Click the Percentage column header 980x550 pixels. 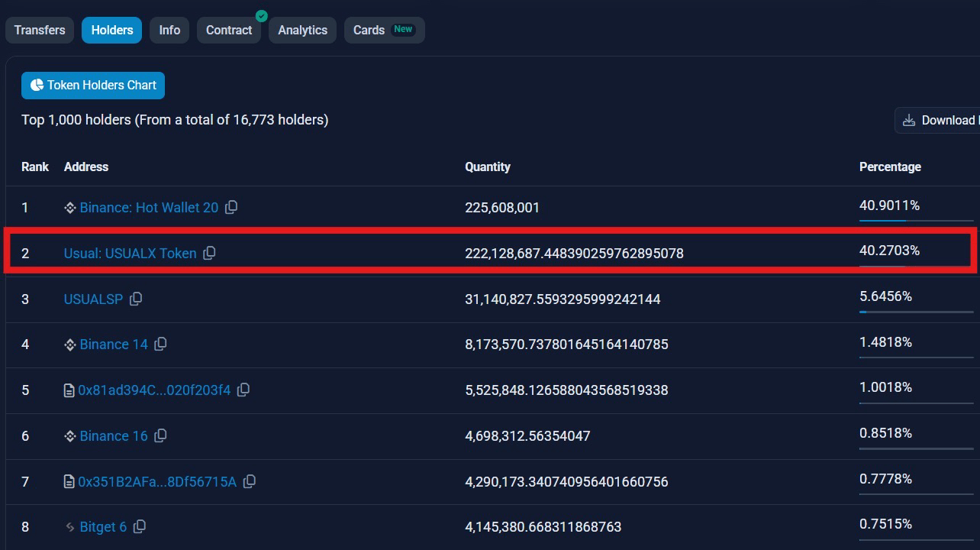[890, 167]
